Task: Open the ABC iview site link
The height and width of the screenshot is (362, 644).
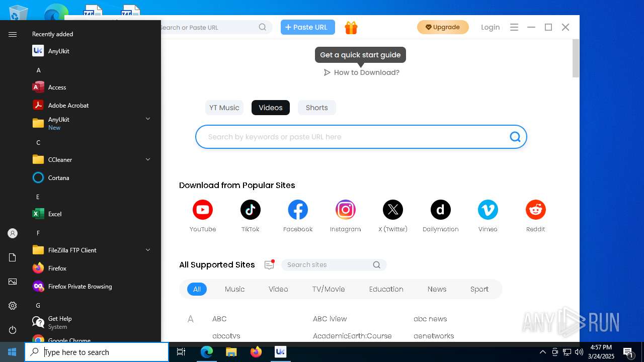Action: [330, 319]
